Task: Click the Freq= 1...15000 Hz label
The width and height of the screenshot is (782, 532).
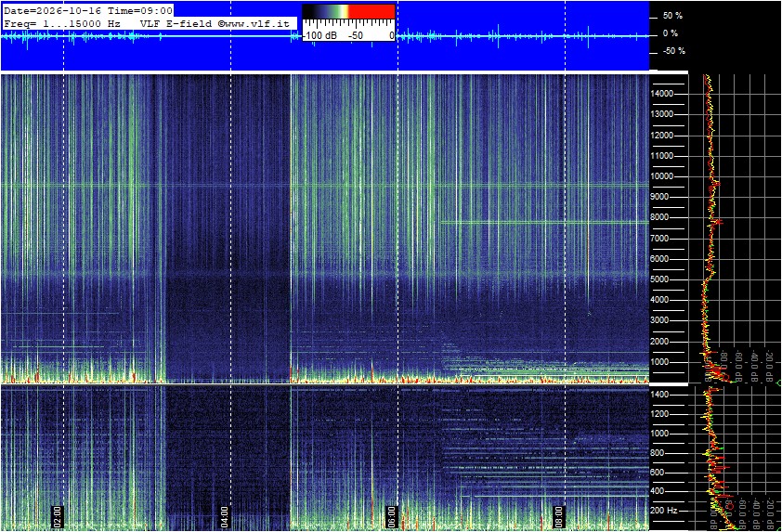Action: coord(62,23)
